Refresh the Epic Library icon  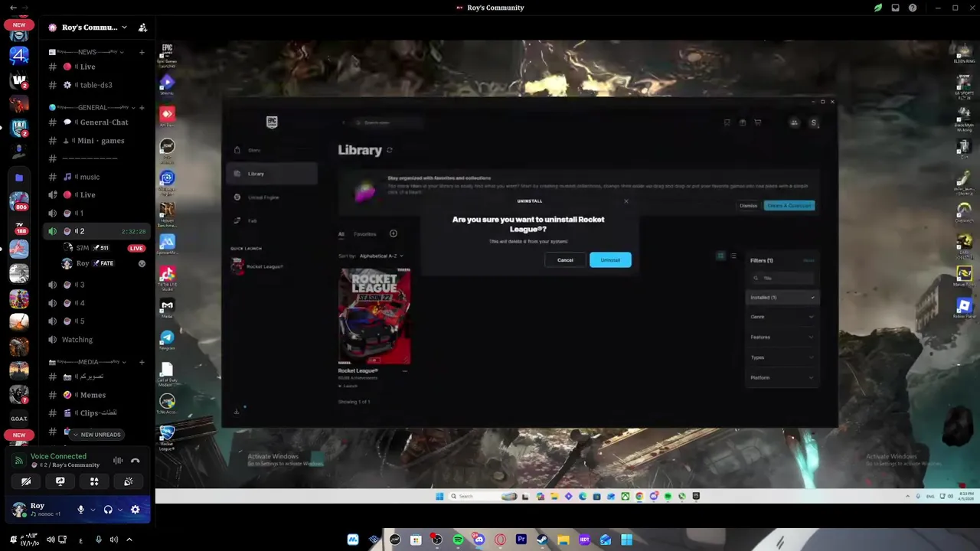pos(390,150)
